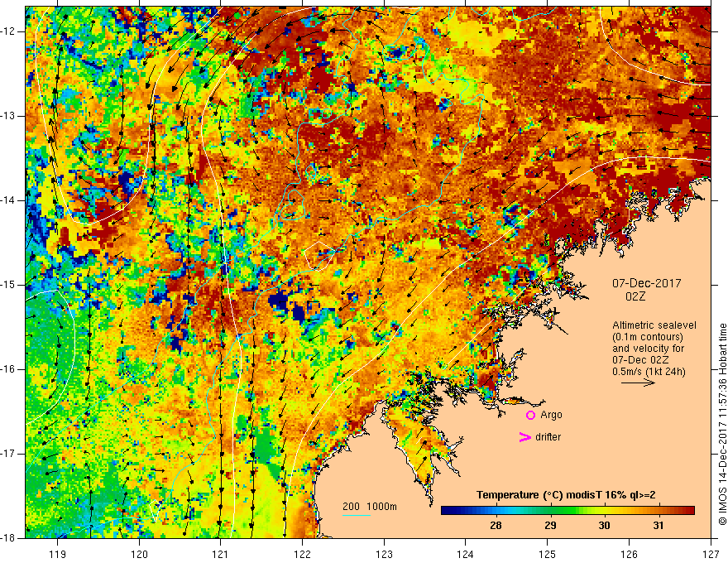Image resolution: width=728 pixels, height=563 pixels.
Task: Click the drifter legend label
Action: click(548, 437)
